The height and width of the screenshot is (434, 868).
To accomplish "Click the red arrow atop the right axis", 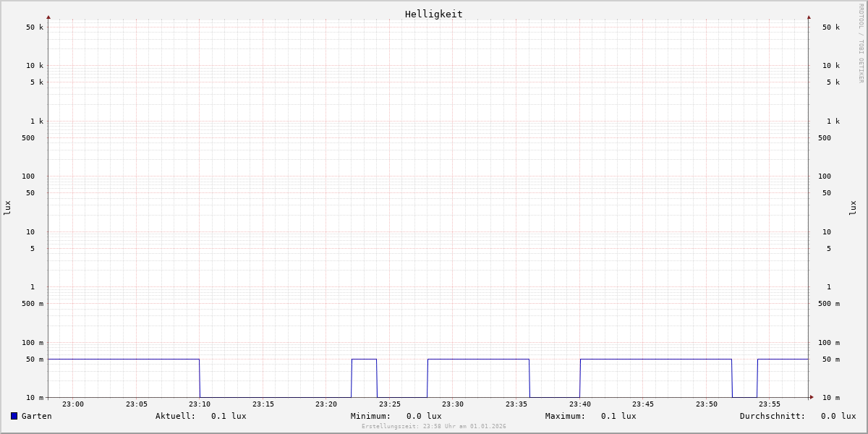I will [x=809, y=17].
